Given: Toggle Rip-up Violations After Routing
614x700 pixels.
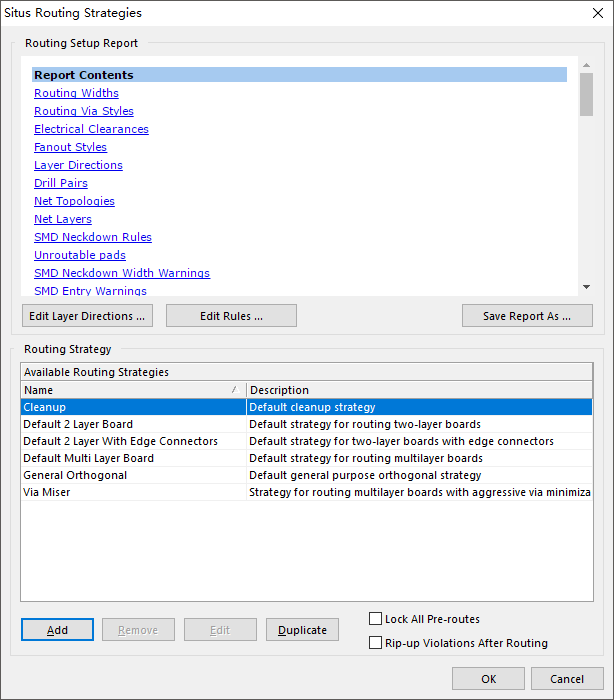Looking at the screenshot, I should pyautogui.click(x=376, y=643).
